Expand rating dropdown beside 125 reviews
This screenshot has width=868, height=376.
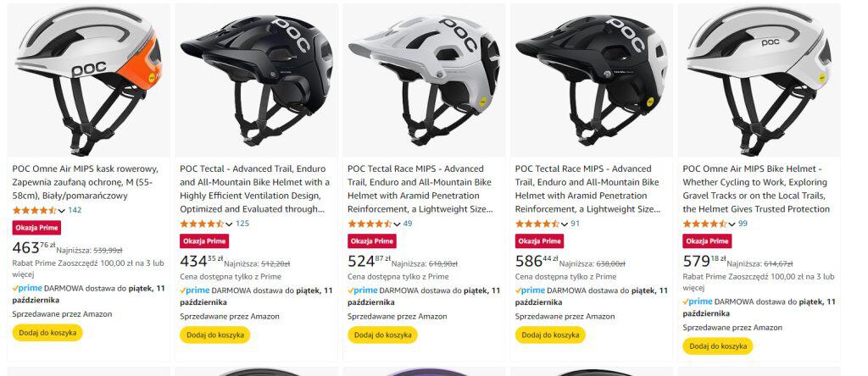230,224
